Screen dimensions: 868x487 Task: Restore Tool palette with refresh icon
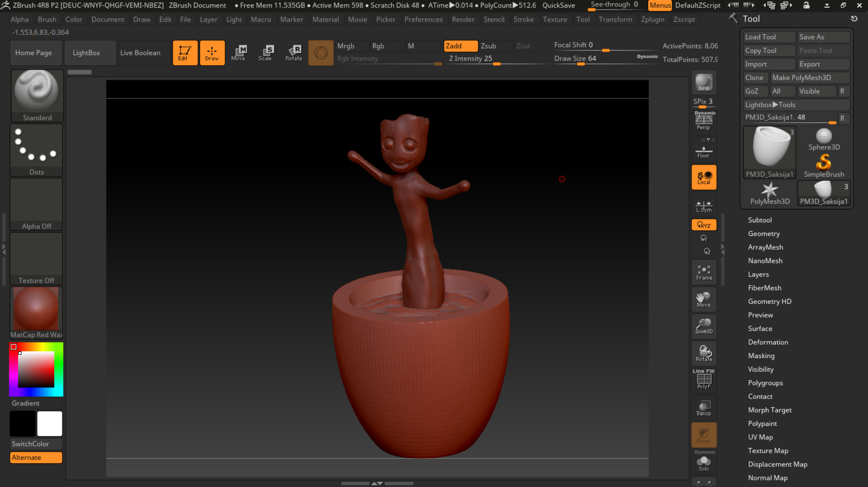click(x=854, y=19)
